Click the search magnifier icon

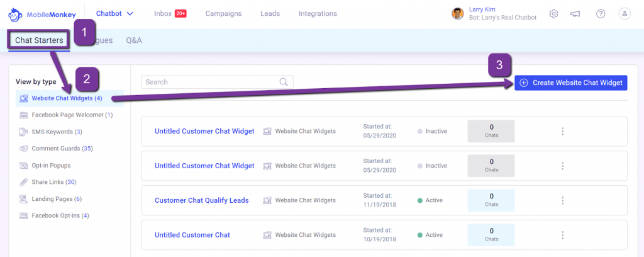click(x=284, y=82)
